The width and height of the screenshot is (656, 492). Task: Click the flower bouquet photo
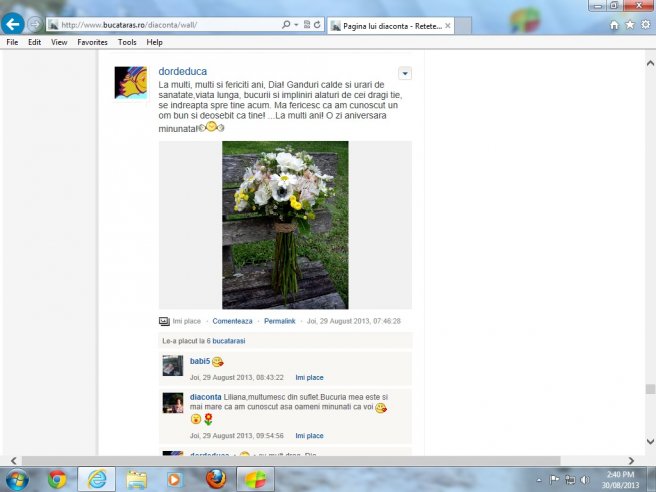(x=285, y=224)
